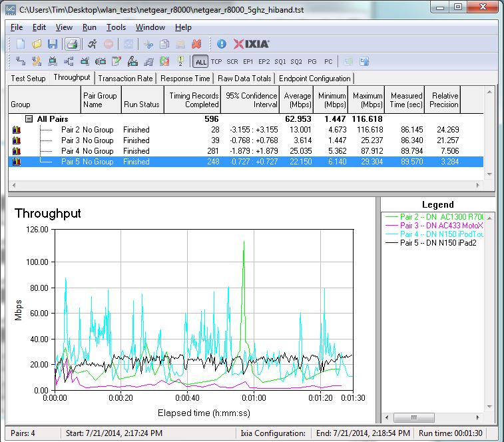
Task: Click results table scroll-up arrow
Action: tap(489, 93)
